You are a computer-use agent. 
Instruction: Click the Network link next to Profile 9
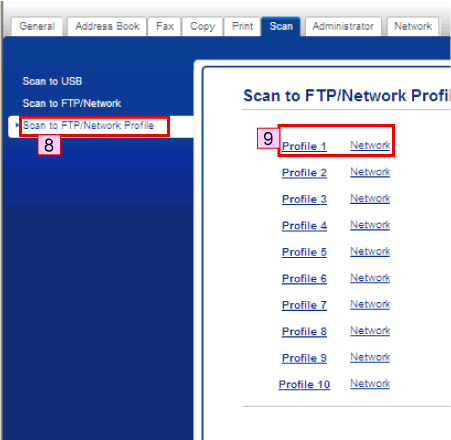tap(370, 357)
